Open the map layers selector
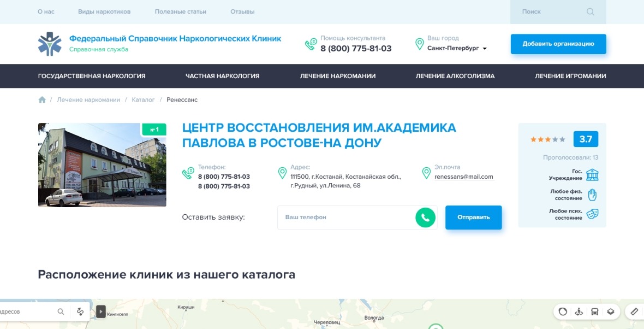 611,312
